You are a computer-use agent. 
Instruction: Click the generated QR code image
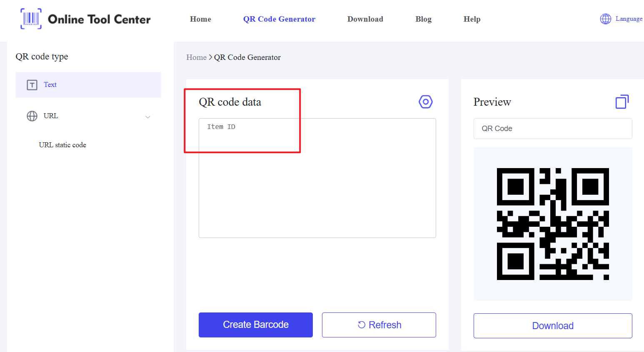pos(553,224)
